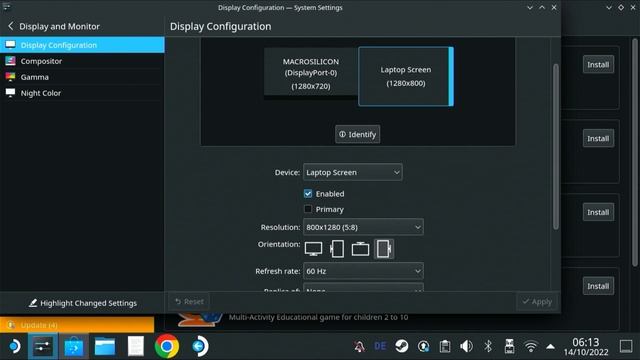Check the Primary checkbox
Screen dimensions: 640x360
(x=308, y=209)
